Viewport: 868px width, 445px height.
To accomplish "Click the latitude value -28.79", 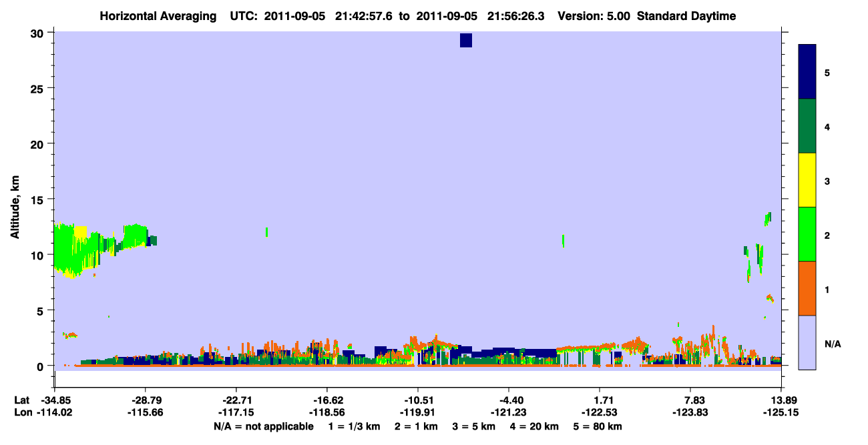I will 146,400.
